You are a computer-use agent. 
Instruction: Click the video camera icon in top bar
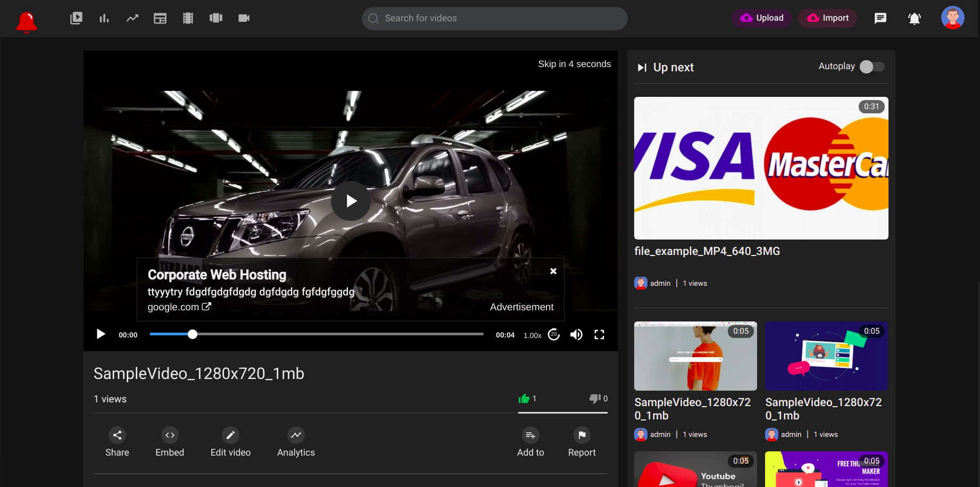click(x=244, y=18)
